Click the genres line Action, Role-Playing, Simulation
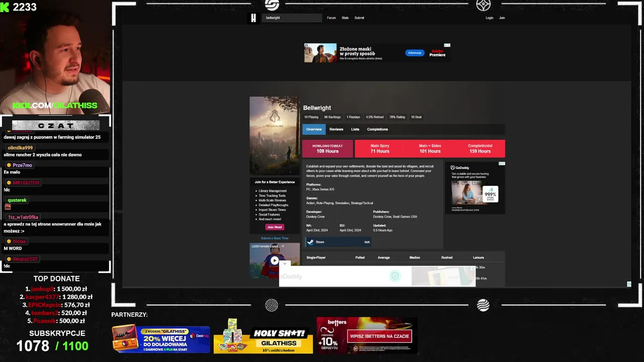The image size is (644, 362). pos(340,203)
